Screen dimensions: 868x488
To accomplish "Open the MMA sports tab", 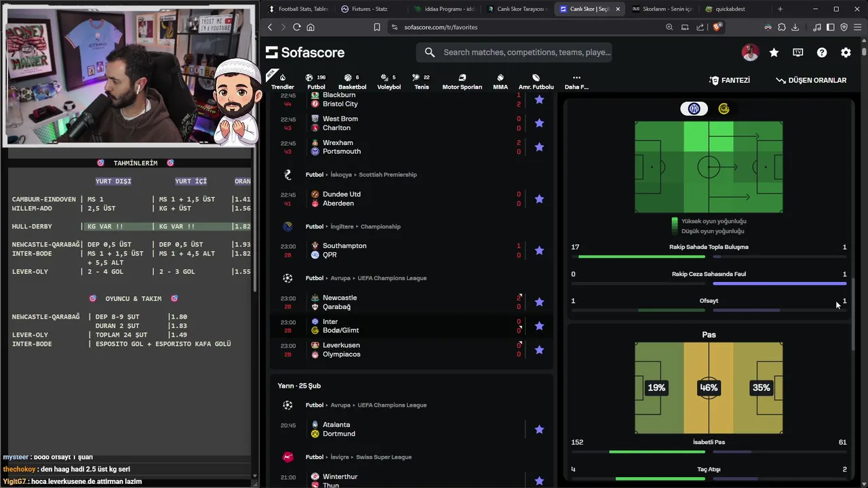I will 500,81.
